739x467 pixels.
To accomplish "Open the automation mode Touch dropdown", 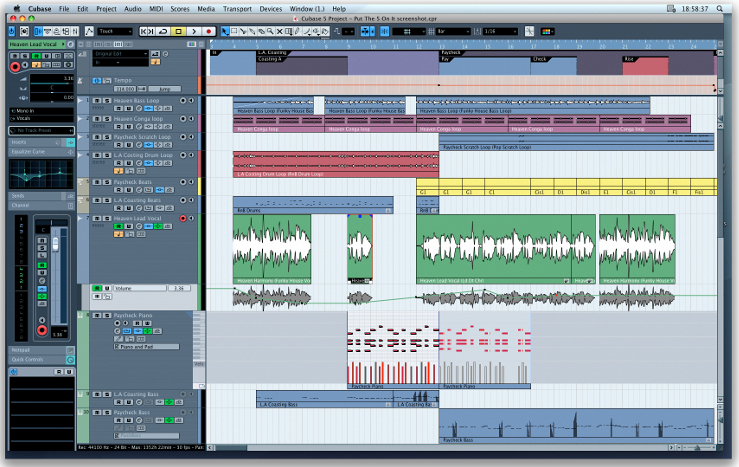I will coord(115,32).
